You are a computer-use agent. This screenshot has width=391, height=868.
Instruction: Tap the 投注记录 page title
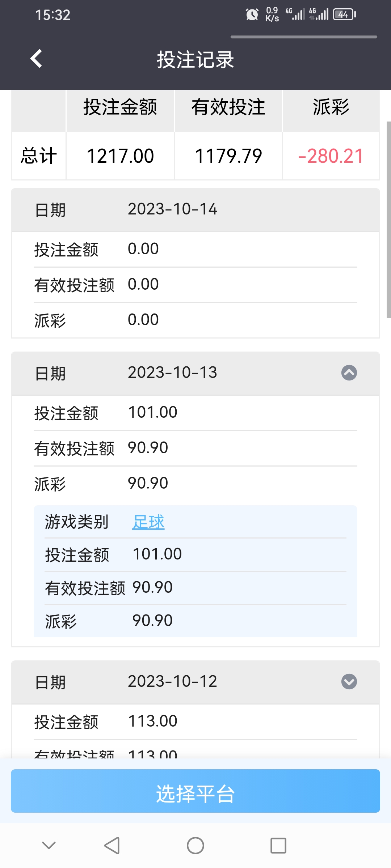[195, 60]
